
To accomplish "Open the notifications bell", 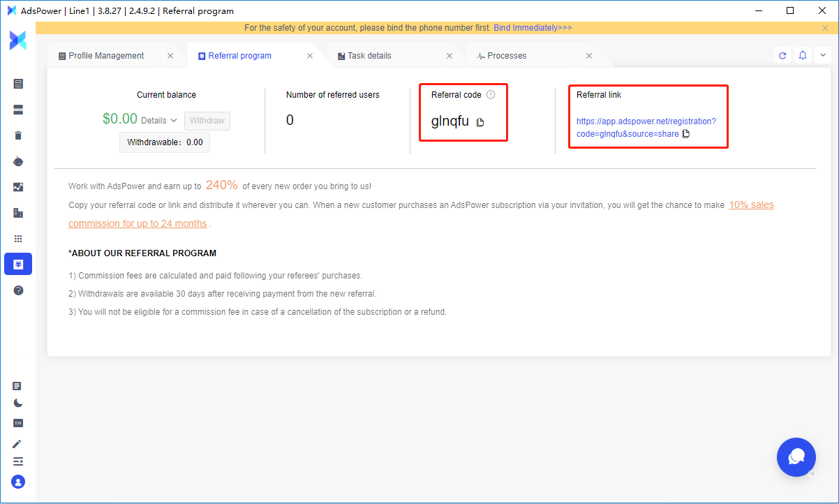I will point(803,56).
